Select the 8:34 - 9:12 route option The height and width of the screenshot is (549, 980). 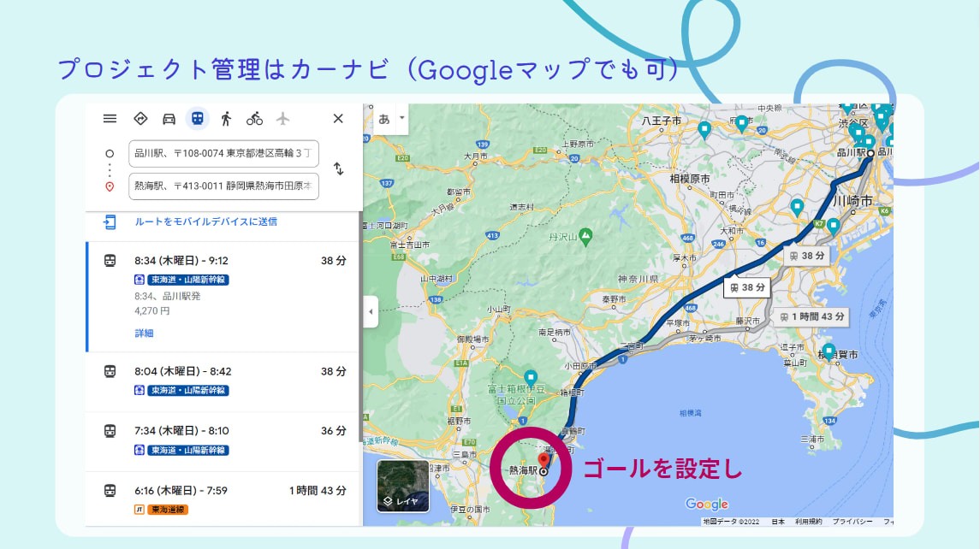point(223,297)
